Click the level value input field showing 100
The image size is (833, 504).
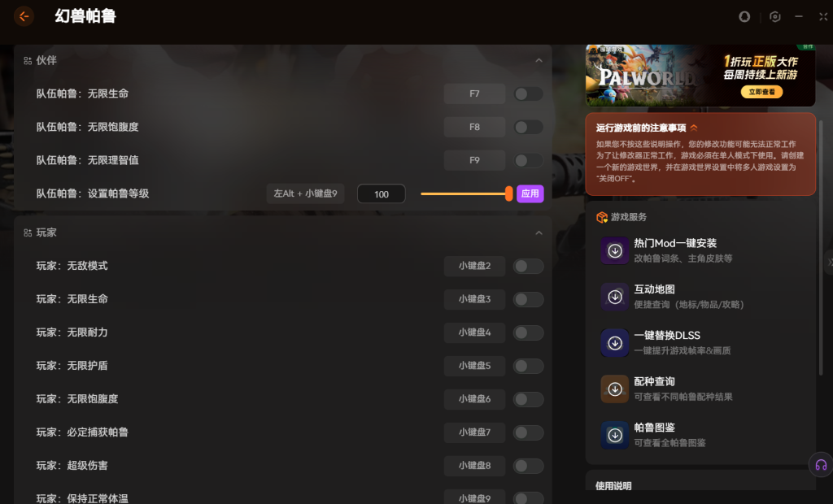tap(381, 194)
